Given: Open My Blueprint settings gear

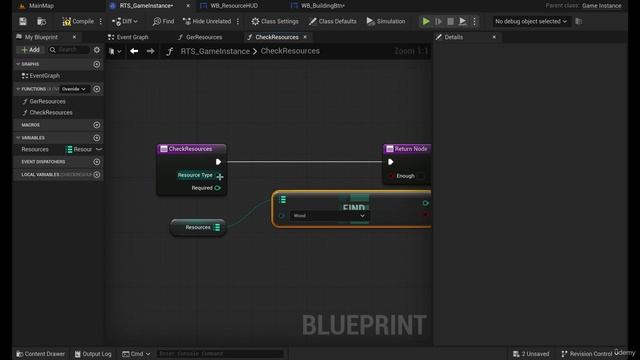Looking at the screenshot, I should 97,50.
